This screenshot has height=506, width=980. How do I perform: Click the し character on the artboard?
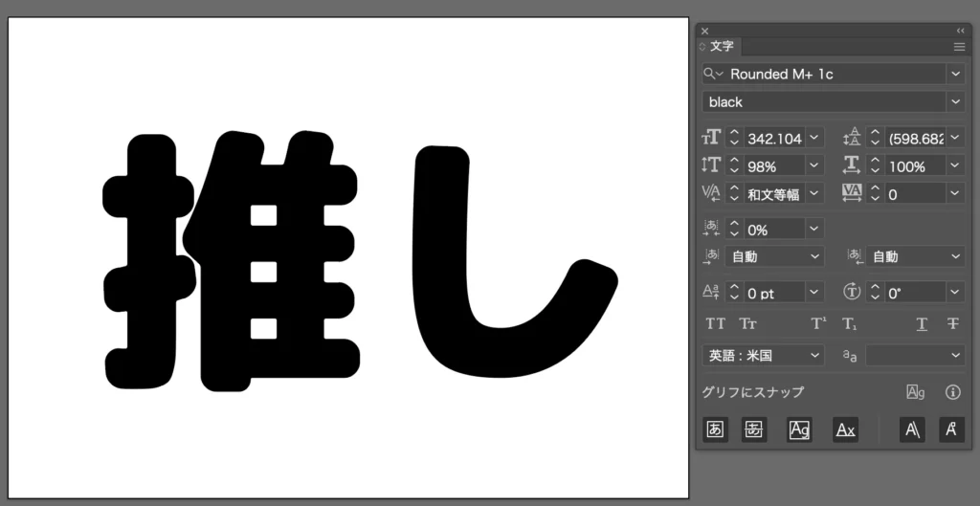[x=514, y=261]
